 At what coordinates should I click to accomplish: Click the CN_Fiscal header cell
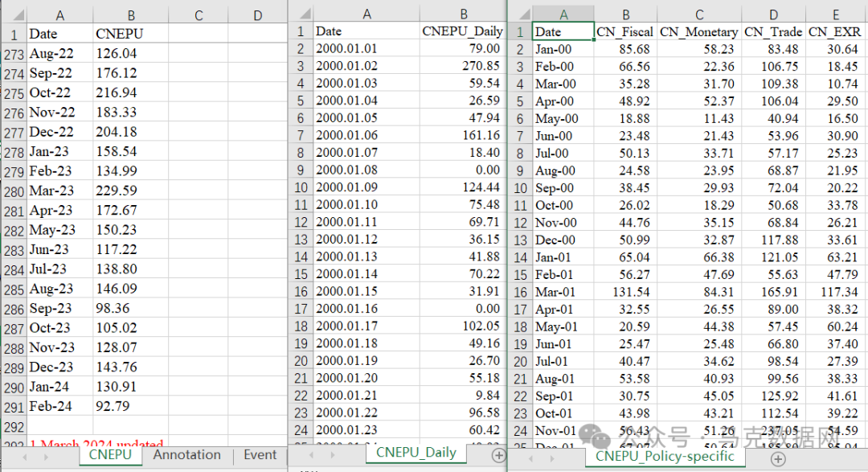point(625,32)
